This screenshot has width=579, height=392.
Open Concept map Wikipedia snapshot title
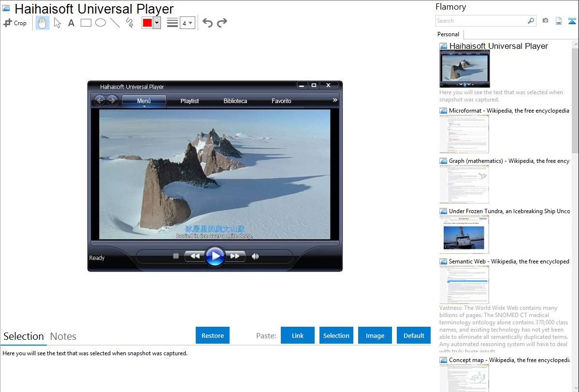tap(509, 360)
